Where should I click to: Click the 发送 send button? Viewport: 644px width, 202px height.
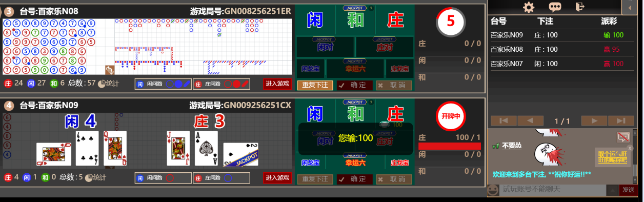pos(629,190)
